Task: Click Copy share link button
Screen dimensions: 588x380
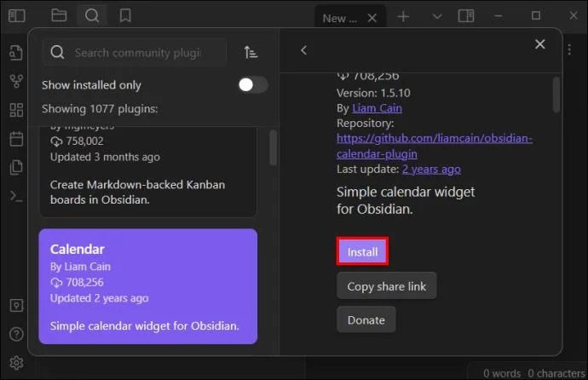Action: (387, 286)
